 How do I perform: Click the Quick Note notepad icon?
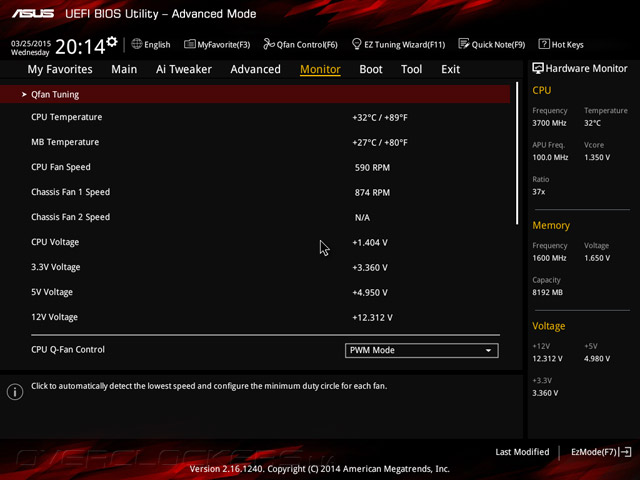pyautogui.click(x=463, y=44)
